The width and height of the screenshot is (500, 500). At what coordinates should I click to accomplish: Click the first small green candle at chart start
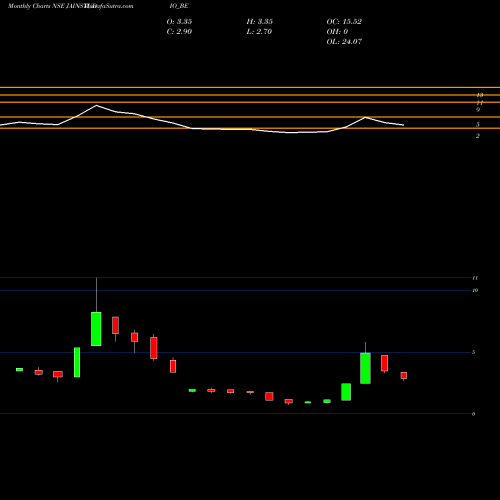19,369
